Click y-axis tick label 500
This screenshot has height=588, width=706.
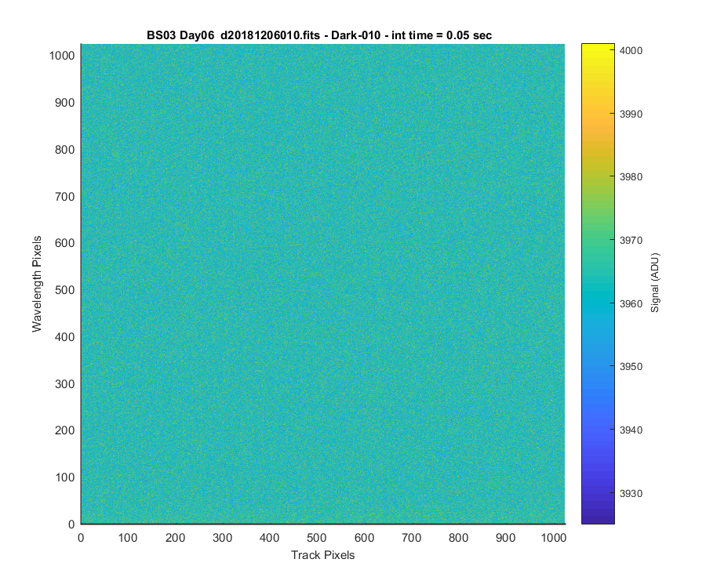point(65,290)
